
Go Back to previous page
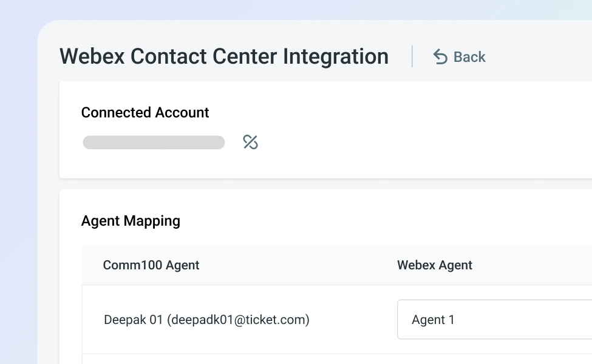coord(459,57)
